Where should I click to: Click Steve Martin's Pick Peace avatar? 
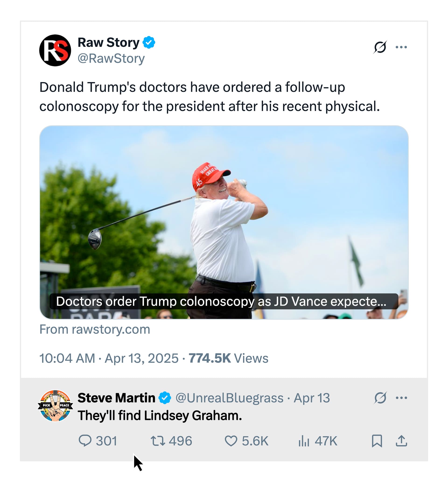coord(55,405)
